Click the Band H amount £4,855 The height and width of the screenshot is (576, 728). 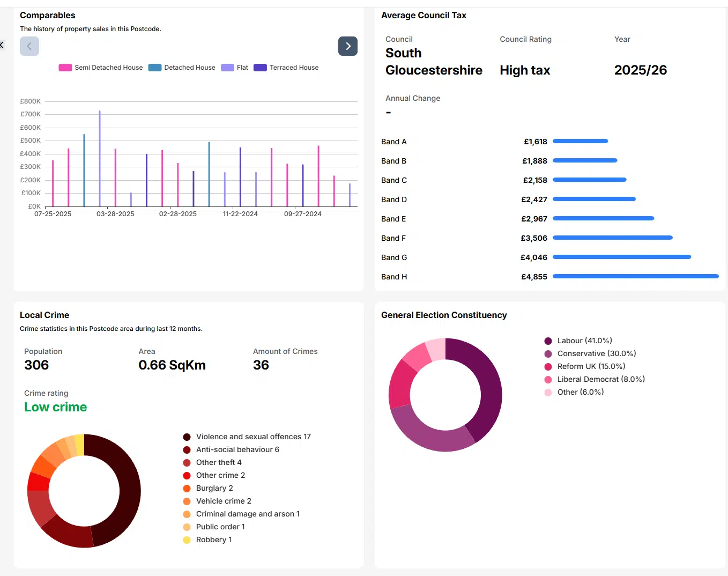click(x=534, y=277)
